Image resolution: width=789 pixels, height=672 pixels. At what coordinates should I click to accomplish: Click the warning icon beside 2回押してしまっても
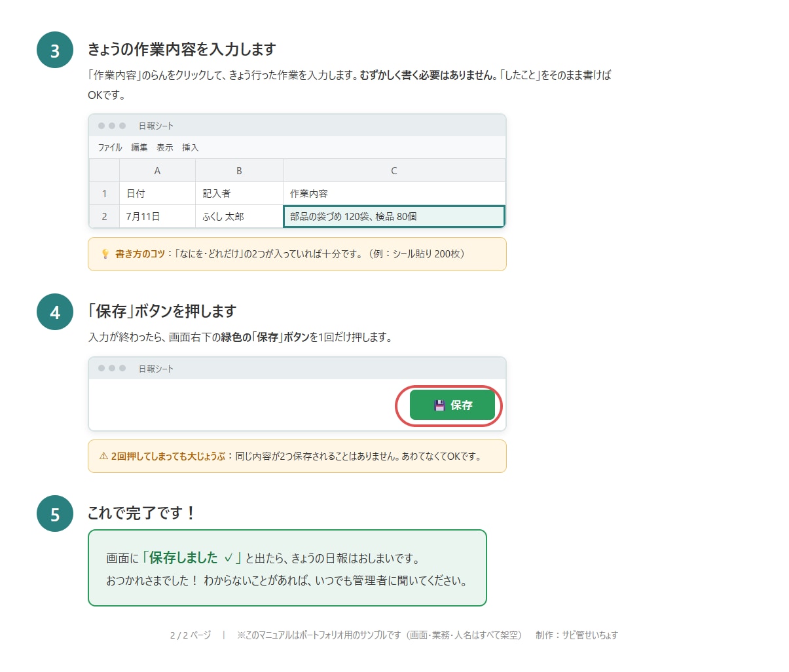coord(103,456)
